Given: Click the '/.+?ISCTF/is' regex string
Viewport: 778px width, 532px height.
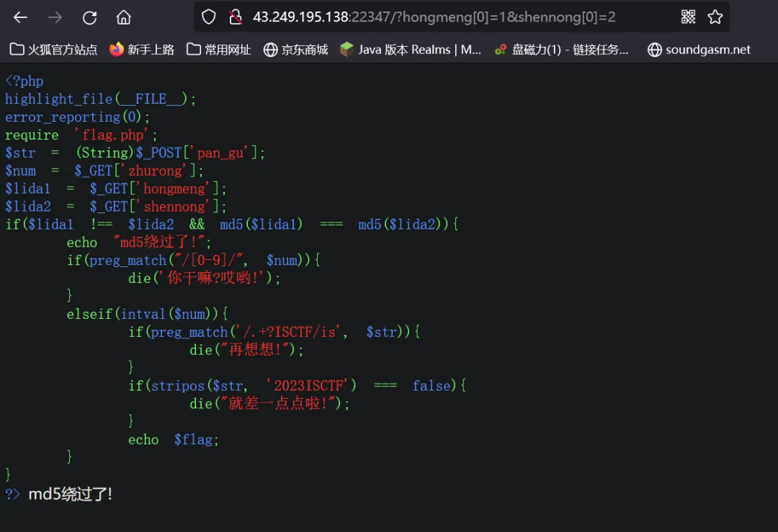Looking at the screenshot, I should (x=290, y=332).
